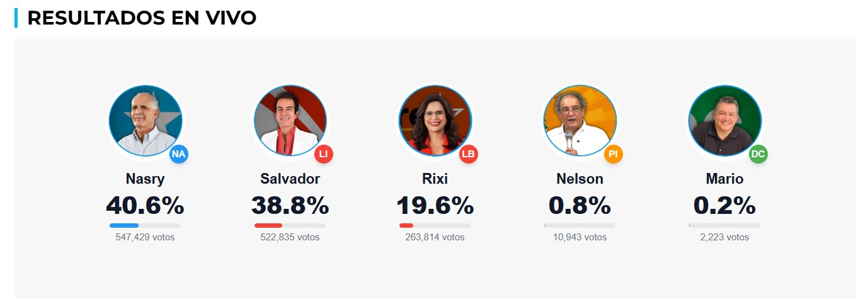
Task: Select the candidate name Salvador
Action: pos(290,179)
